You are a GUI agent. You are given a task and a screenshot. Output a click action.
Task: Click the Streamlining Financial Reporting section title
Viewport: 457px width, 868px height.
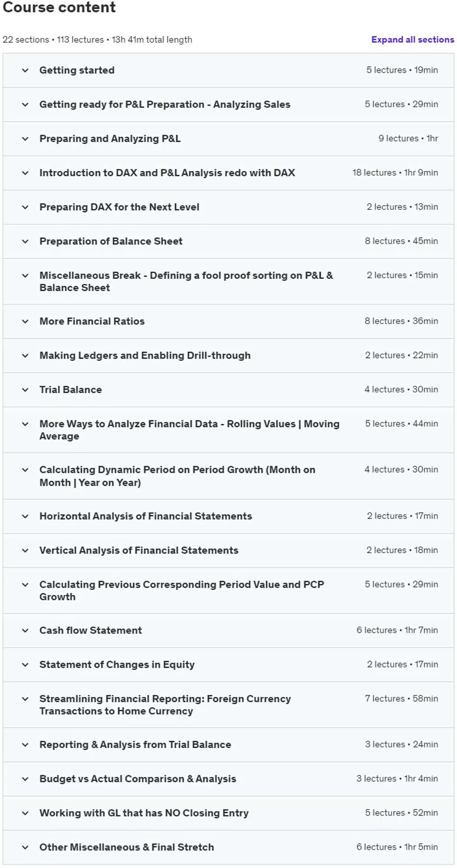(165, 705)
